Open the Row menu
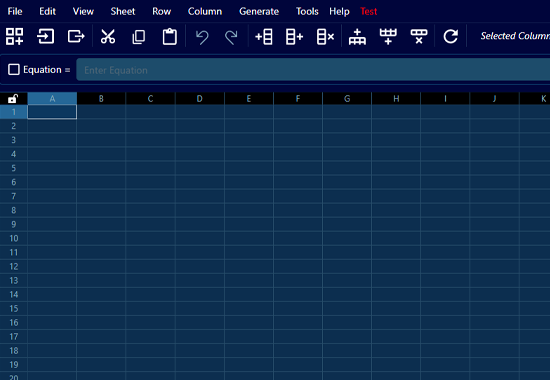The width and height of the screenshot is (550, 380). tap(161, 11)
